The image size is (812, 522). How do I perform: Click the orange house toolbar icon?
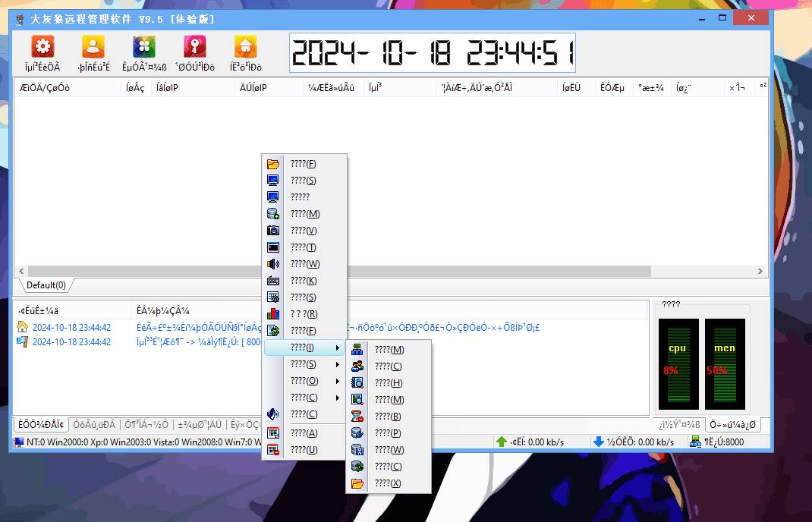(245, 46)
